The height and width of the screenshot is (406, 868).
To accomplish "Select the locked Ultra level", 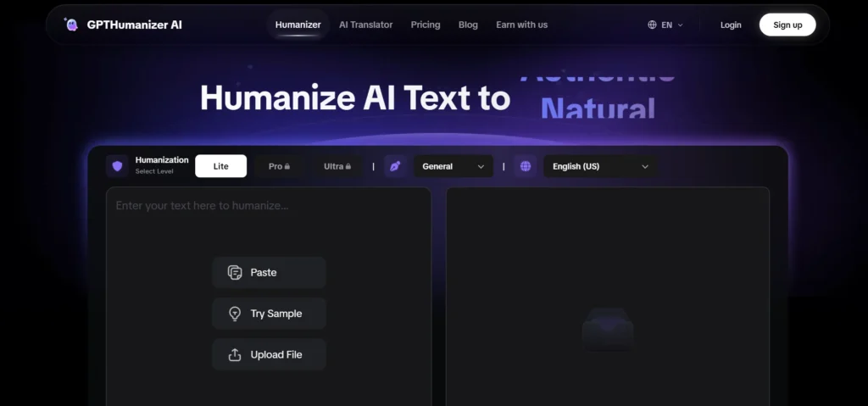I will pos(337,166).
